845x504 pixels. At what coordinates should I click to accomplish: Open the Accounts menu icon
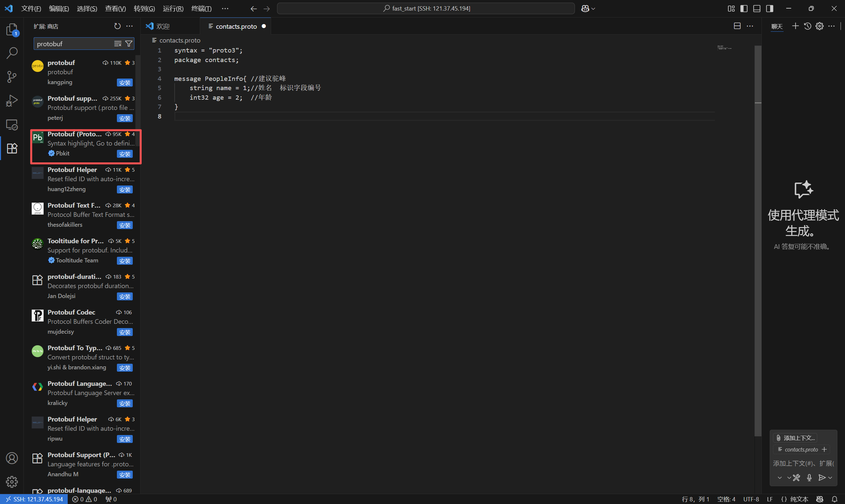[x=12, y=458]
